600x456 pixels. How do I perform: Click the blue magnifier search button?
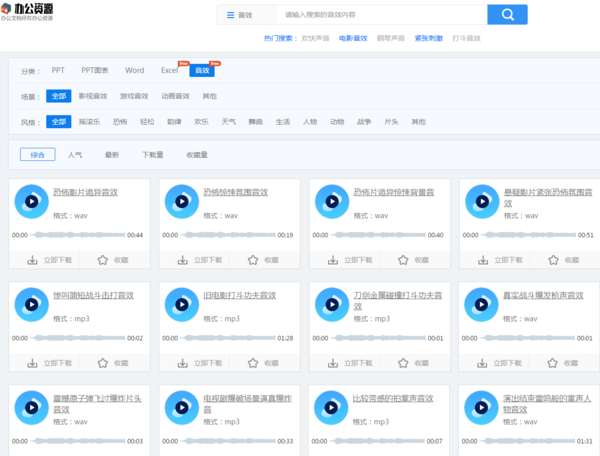[507, 15]
